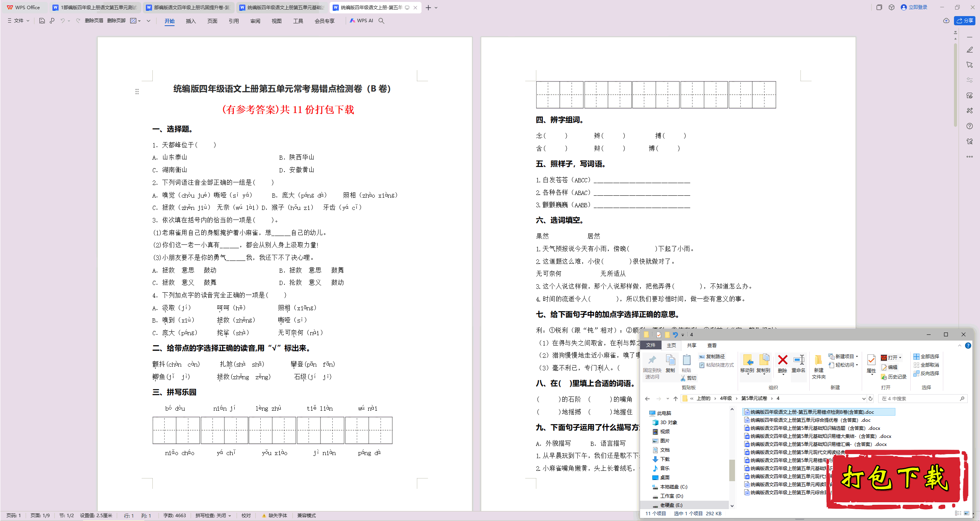
Task: Click the settings sliders icon in right sidebar
Action: click(970, 80)
